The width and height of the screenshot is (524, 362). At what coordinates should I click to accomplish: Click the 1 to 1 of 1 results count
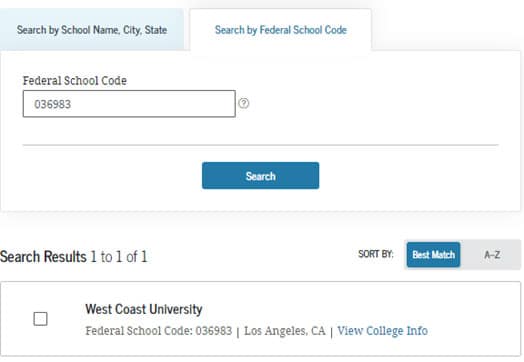click(119, 257)
